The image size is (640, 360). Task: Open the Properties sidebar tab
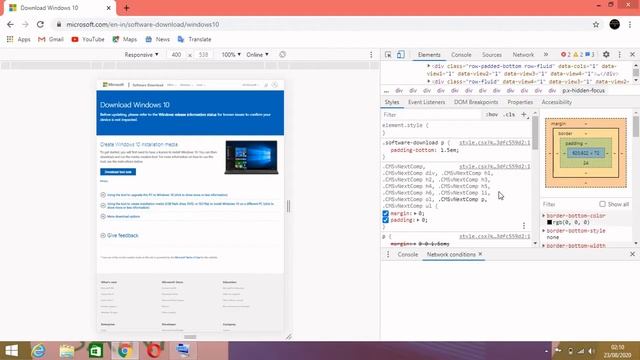pyautogui.click(x=520, y=102)
